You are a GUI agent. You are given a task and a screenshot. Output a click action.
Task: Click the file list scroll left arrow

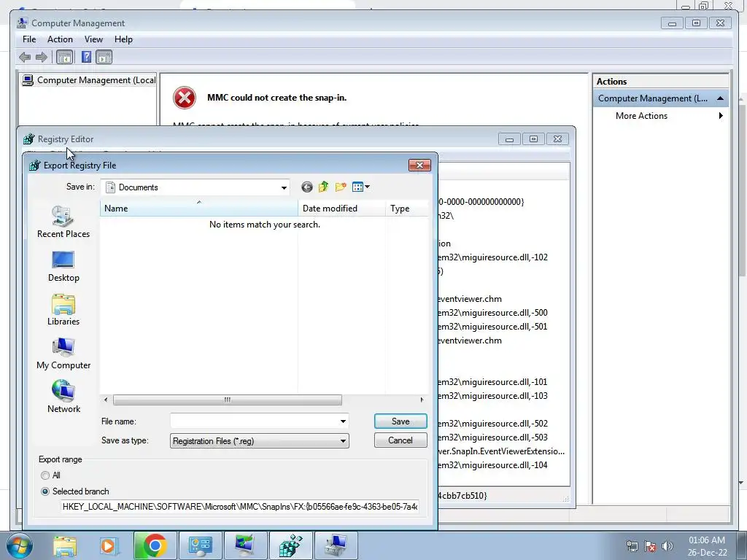106,400
